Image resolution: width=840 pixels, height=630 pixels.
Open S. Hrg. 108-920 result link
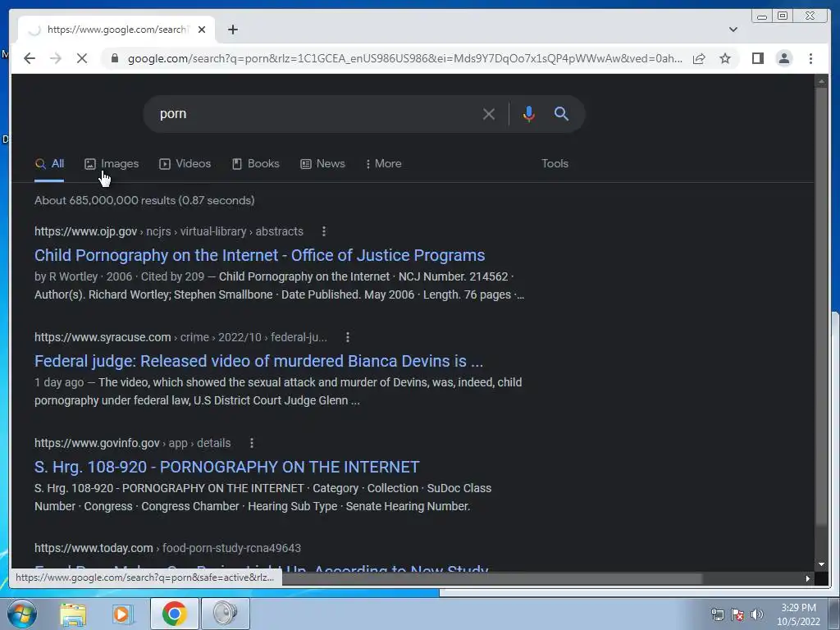[226, 467]
